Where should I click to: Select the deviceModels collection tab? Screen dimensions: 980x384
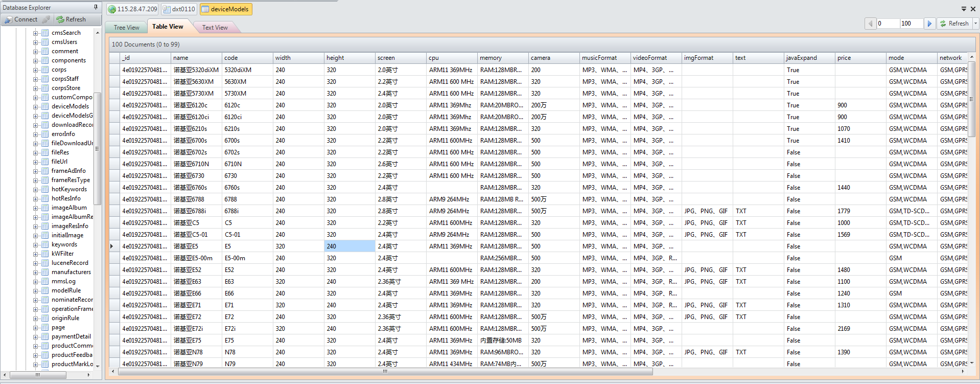pos(225,9)
